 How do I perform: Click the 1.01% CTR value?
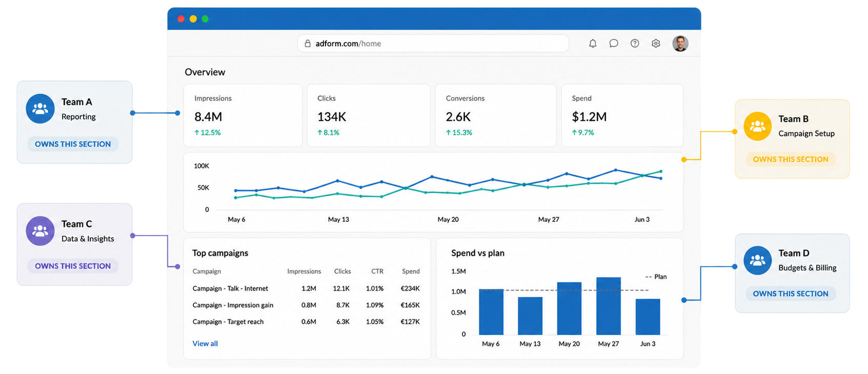click(x=375, y=288)
